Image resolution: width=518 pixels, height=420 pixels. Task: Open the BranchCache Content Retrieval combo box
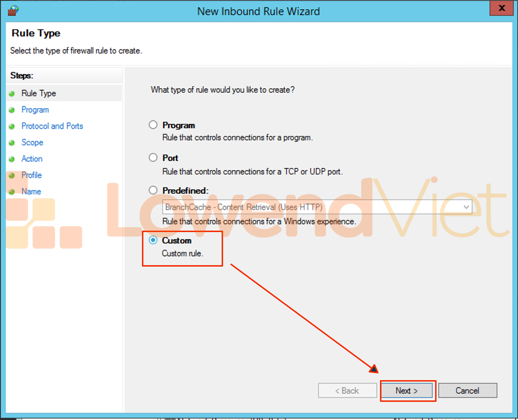[x=313, y=207]
